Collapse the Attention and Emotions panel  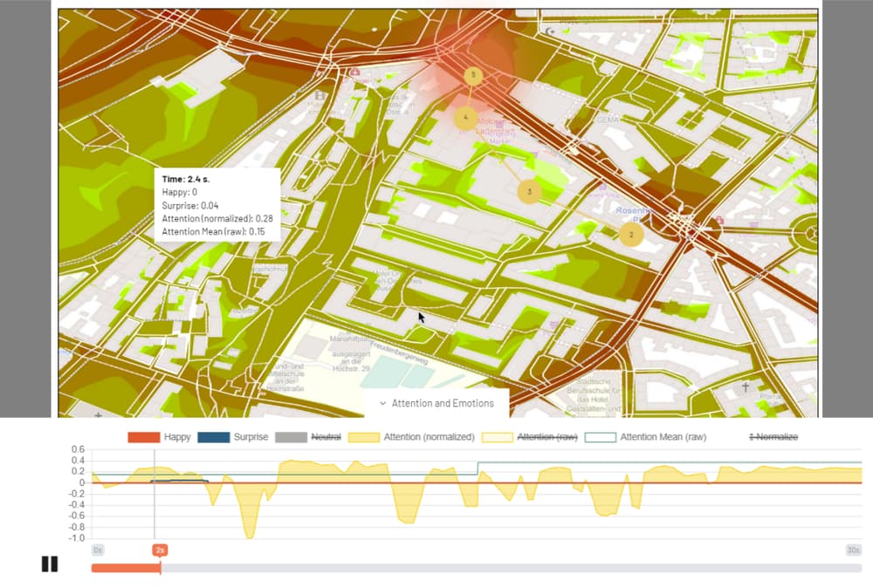(x=436, y=403)
